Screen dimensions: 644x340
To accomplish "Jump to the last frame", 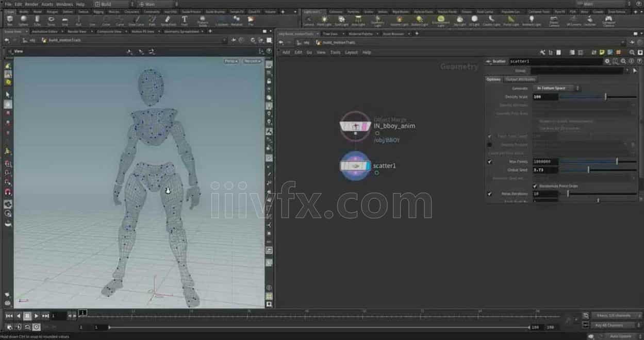I will click(x=45, y=316).
